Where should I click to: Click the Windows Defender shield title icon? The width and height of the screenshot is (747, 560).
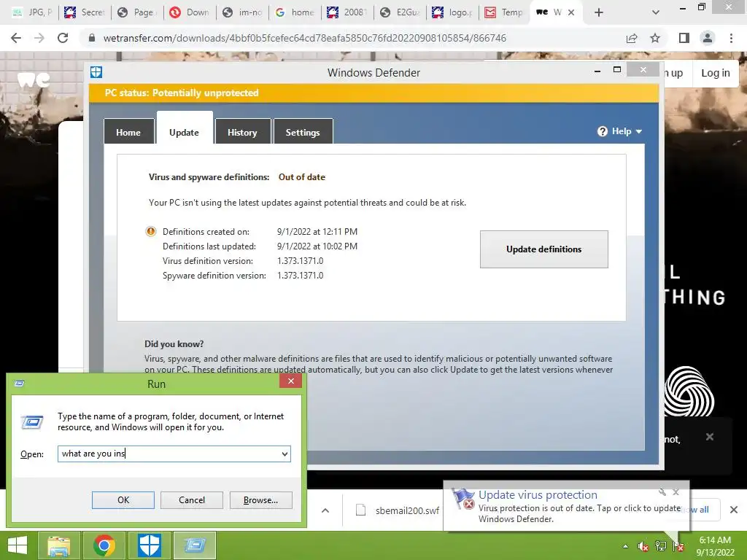pyautogui.click(x=96, y=72)
